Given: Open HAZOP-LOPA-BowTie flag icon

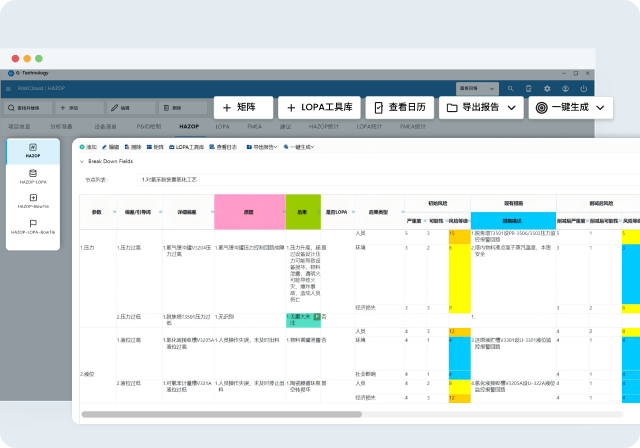Looking at the screenshot, I should coord(33,226).
